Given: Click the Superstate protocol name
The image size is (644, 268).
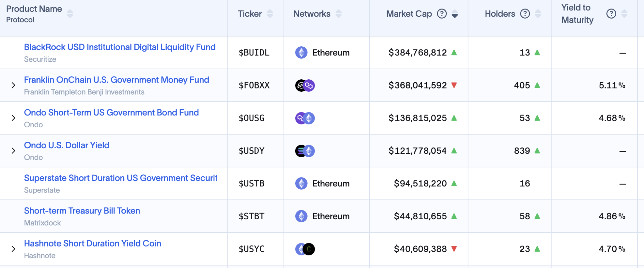Looking at the screenshot, I should tap(42, 190).
